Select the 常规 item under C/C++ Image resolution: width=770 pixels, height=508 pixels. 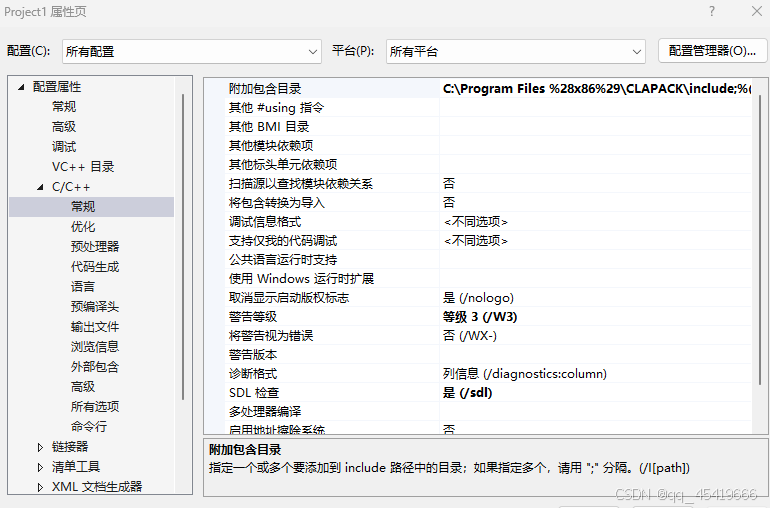[x=83, y=207]
